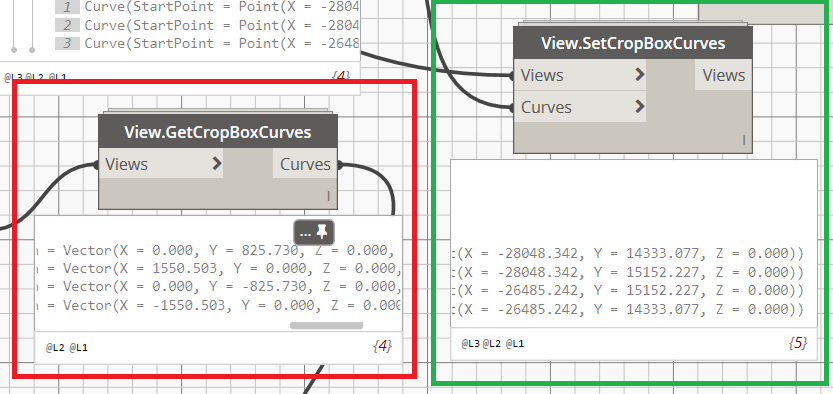Open the ellipsis menu on preview bubble
Image resolution: width=833 pixels, height=394 pixels.
click(305, 233)
